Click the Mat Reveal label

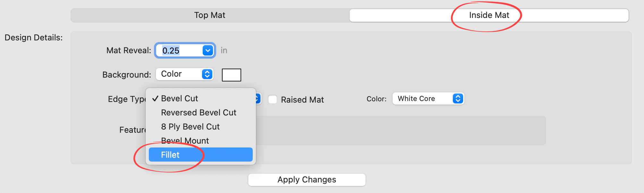point(128,51)
